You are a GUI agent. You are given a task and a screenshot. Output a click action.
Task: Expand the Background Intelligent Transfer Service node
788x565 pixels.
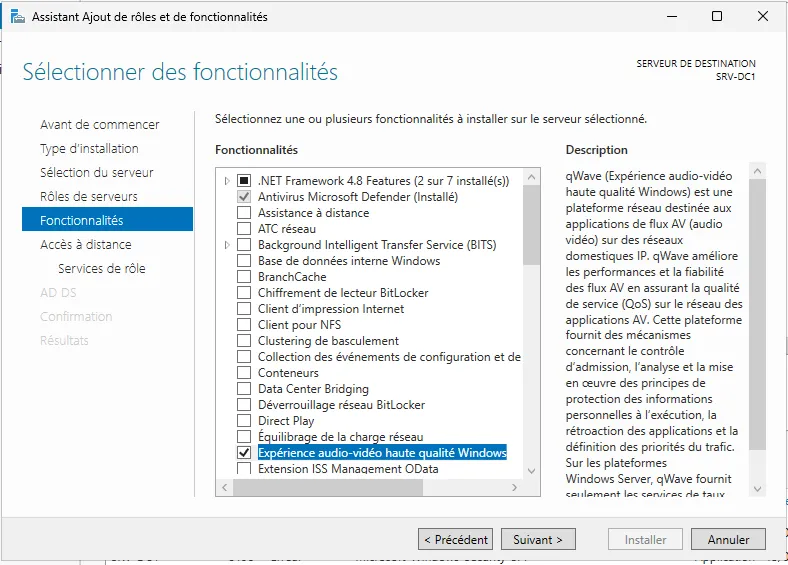pyautogui.click(x=228, y=245)
